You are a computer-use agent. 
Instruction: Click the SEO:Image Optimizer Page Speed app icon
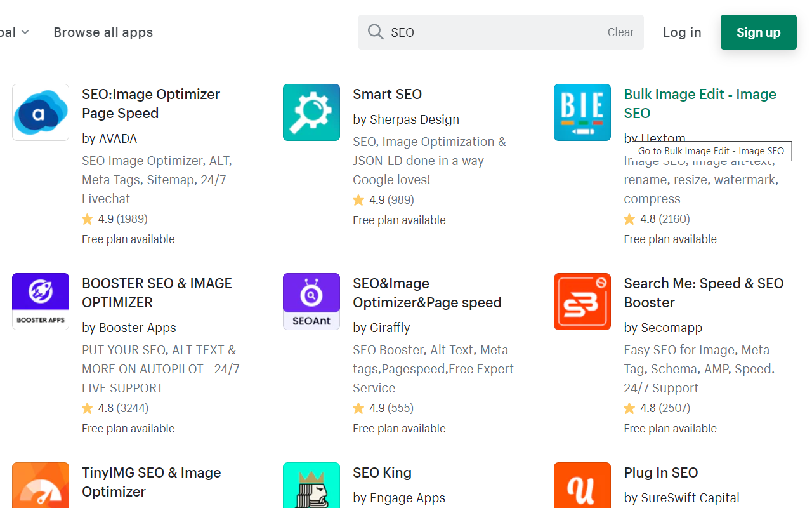(x=40, y=112)
